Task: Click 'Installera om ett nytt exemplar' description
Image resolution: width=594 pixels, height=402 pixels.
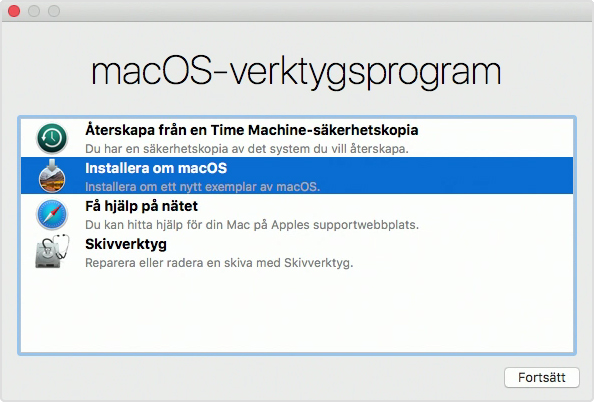Action: tap(202, 187)
